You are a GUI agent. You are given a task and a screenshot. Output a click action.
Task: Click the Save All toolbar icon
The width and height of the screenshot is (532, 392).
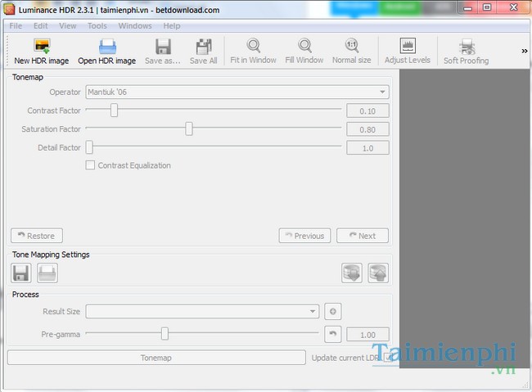(x=203, y=47)
